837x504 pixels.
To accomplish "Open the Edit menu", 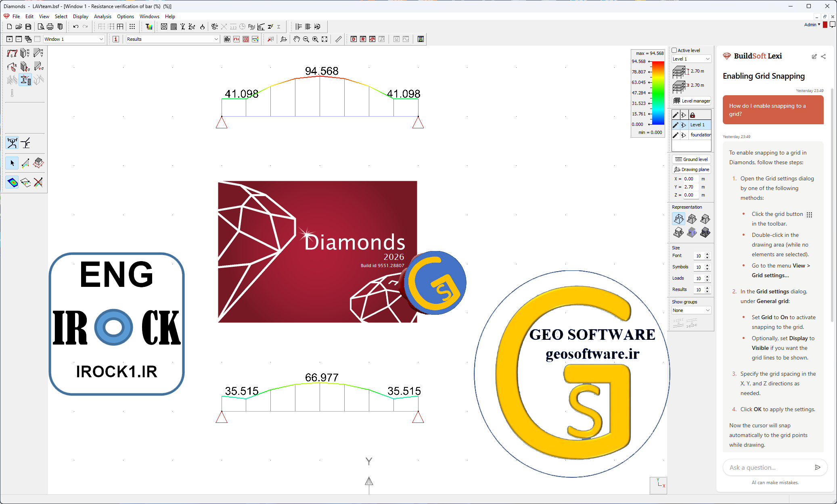I will (29, 17).
